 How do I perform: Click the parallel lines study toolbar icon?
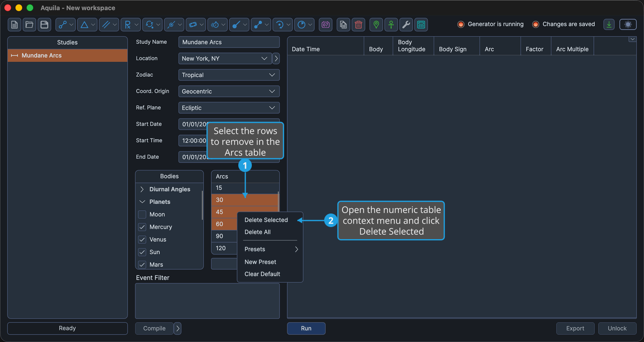[109, 25]
